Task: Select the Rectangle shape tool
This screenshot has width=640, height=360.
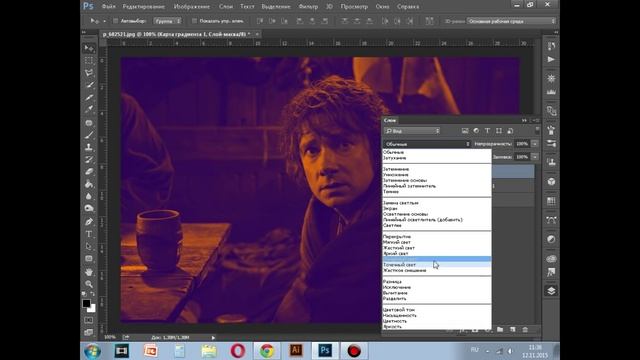Action: [89, 258]
